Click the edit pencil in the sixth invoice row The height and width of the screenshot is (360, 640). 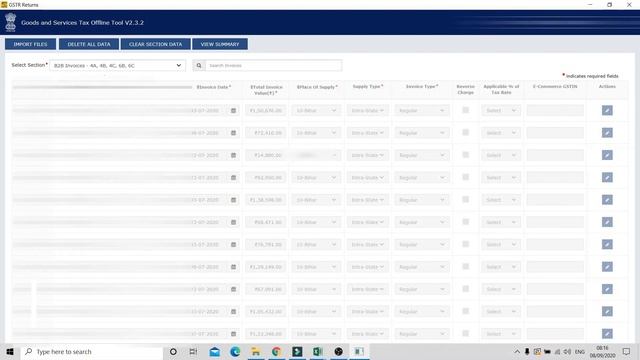tap(607, 222)
